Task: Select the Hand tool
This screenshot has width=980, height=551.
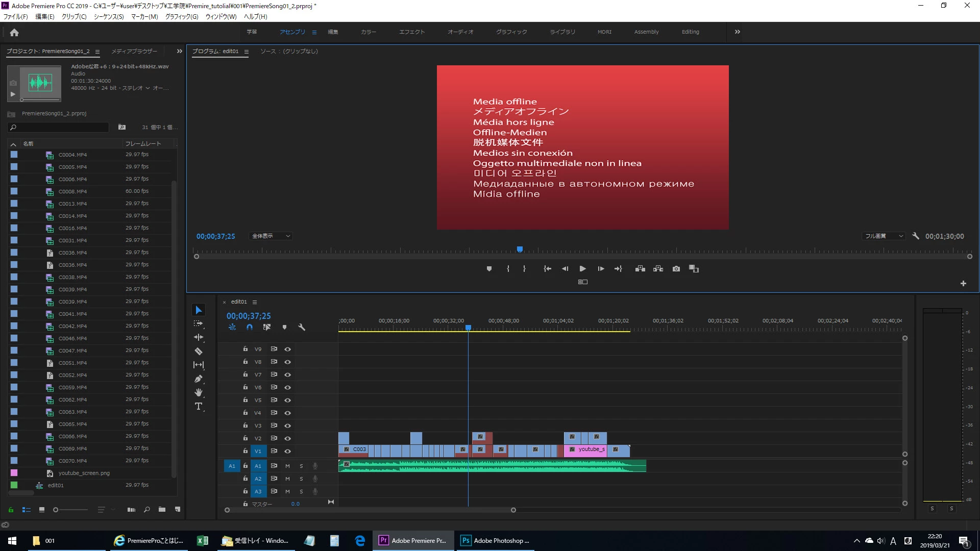Action: [199, 392]
